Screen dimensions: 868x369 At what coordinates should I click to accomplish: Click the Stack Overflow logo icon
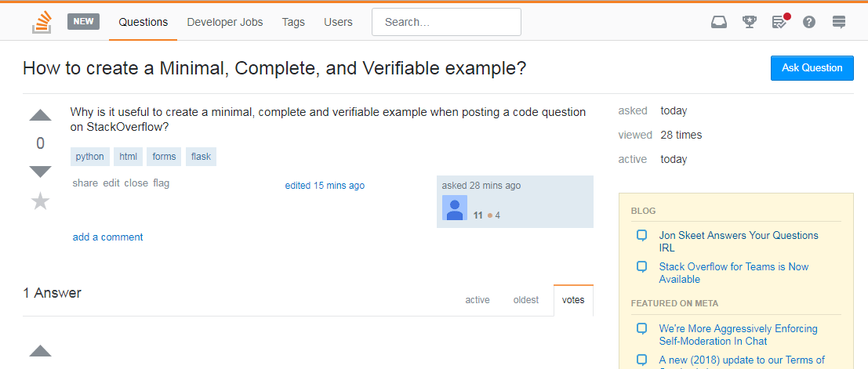(x=42, y=22)
